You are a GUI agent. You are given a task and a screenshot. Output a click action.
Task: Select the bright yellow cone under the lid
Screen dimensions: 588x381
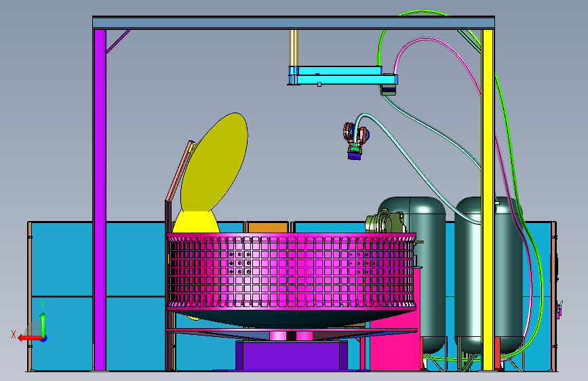(x=196, y=222)
